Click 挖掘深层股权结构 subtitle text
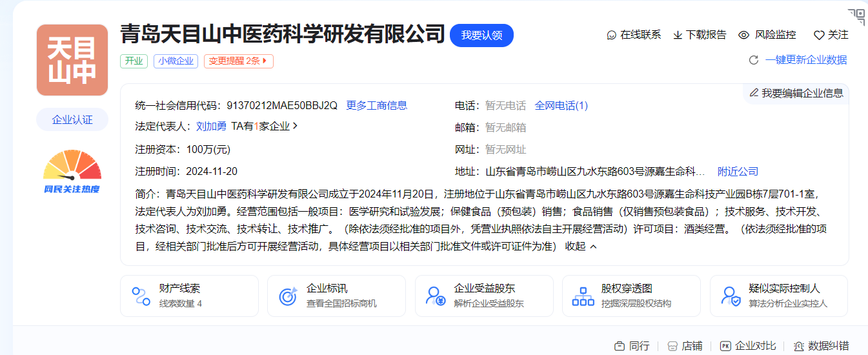 (636, 303)
